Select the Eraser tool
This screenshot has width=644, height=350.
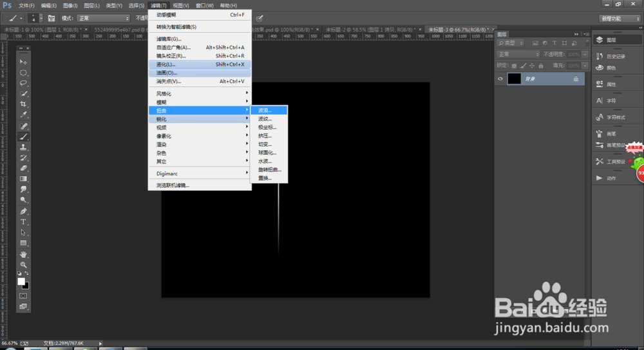[x=23, y=168]
